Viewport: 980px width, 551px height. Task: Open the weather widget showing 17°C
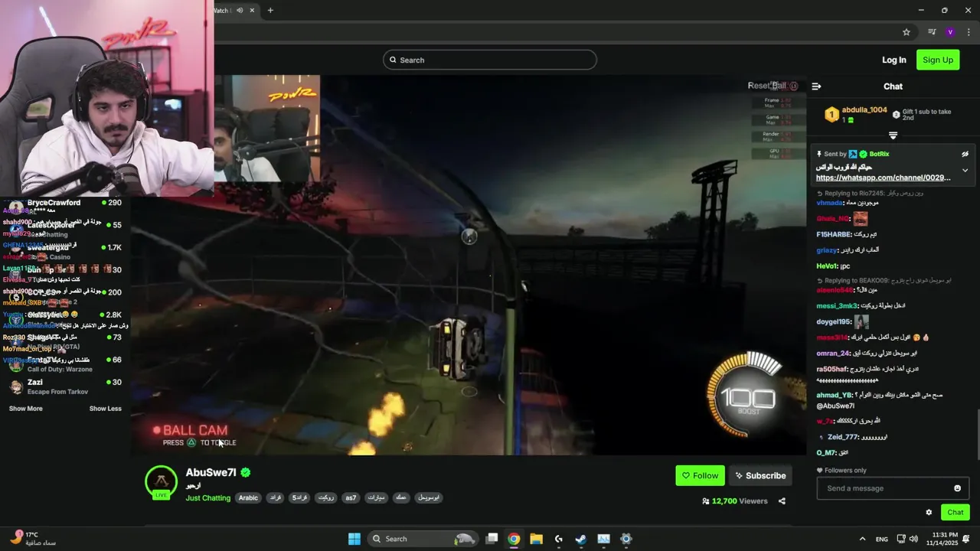pos(34,539)
